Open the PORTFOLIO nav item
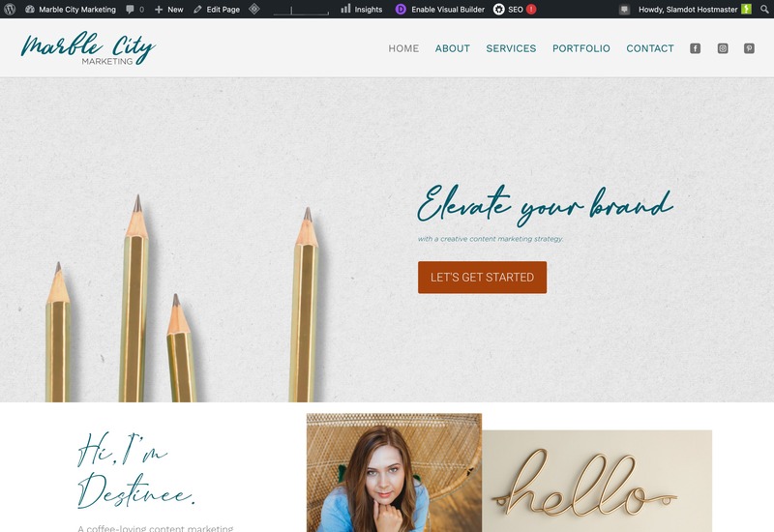The image size is (774, 532). point(581,48)
